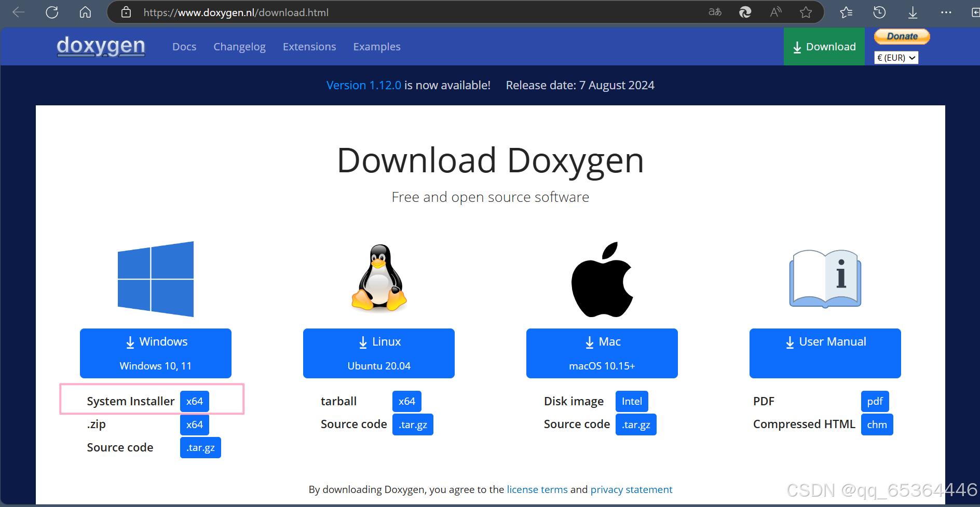This screenshot has width=980, height=507.
Task: Click the browser back arrow
Action: pos(19,12)
